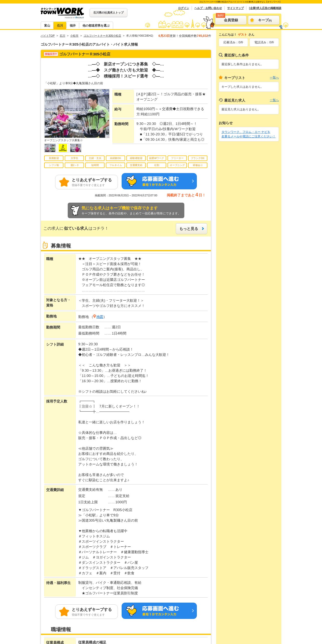Open ヘルプ・お問い合わせ link
This screenshot has width=322, height=644.
(208, 8)
